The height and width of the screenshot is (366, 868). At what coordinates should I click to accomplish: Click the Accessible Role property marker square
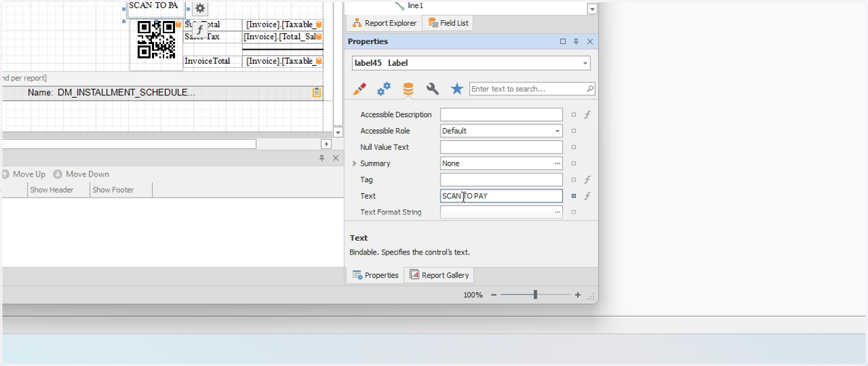click(x=574, y=131)
